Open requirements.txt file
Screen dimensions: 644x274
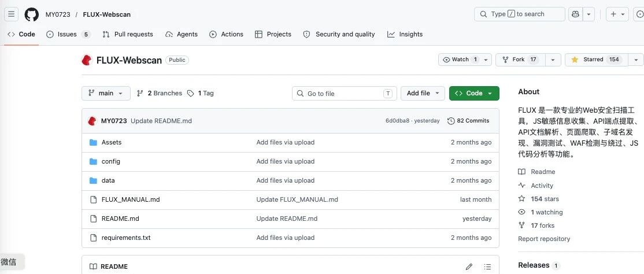126,238
